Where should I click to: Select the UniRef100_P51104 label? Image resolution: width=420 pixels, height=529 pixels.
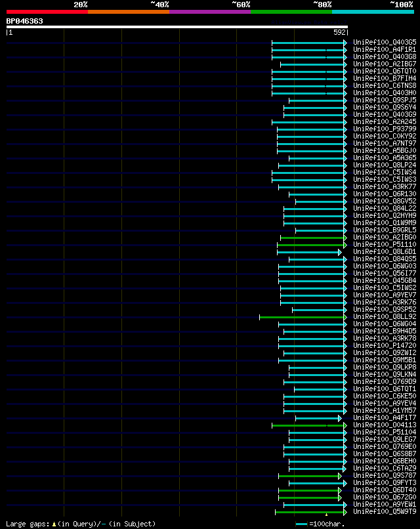click(x=385, y=432)
